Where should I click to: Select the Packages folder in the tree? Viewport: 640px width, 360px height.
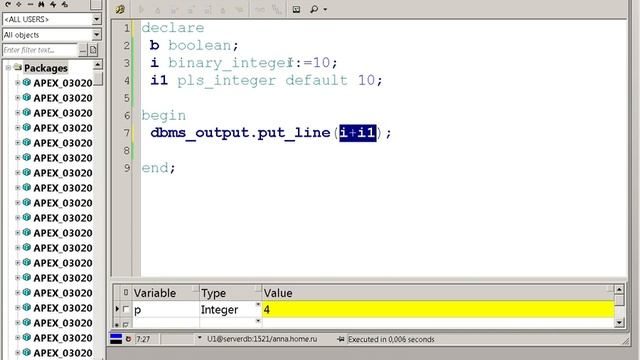point(45,68)
